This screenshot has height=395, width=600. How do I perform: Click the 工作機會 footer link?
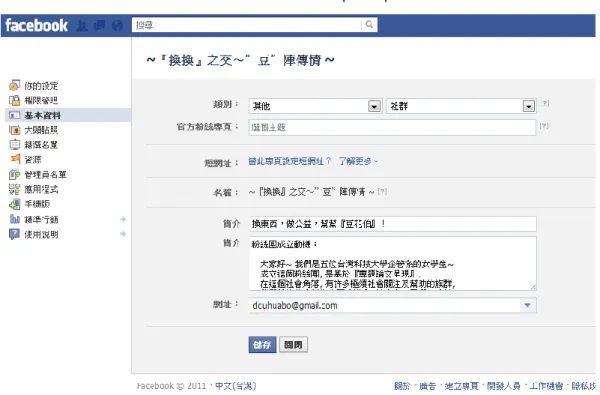click(x=546, y=386)
